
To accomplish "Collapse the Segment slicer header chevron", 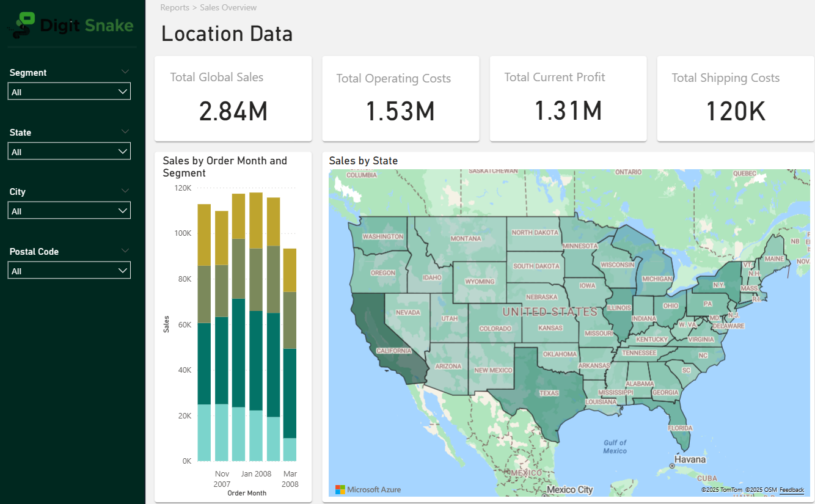I will point(125,72).
